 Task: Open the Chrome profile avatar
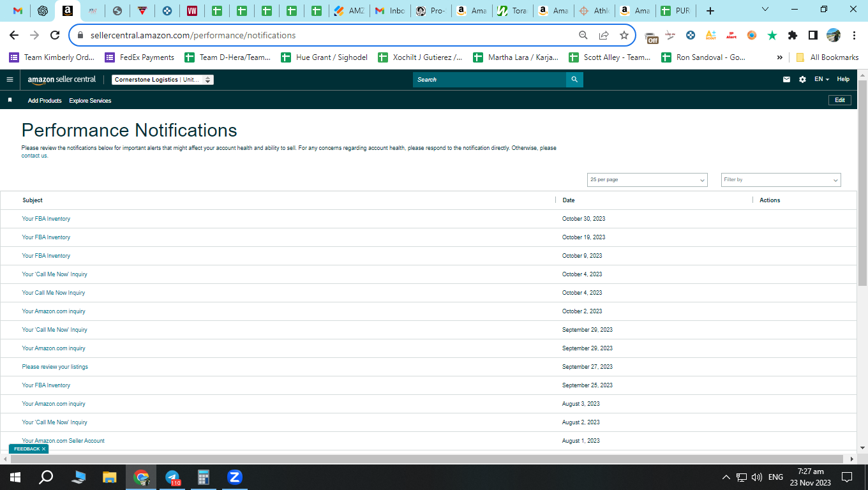click(834, 35)
